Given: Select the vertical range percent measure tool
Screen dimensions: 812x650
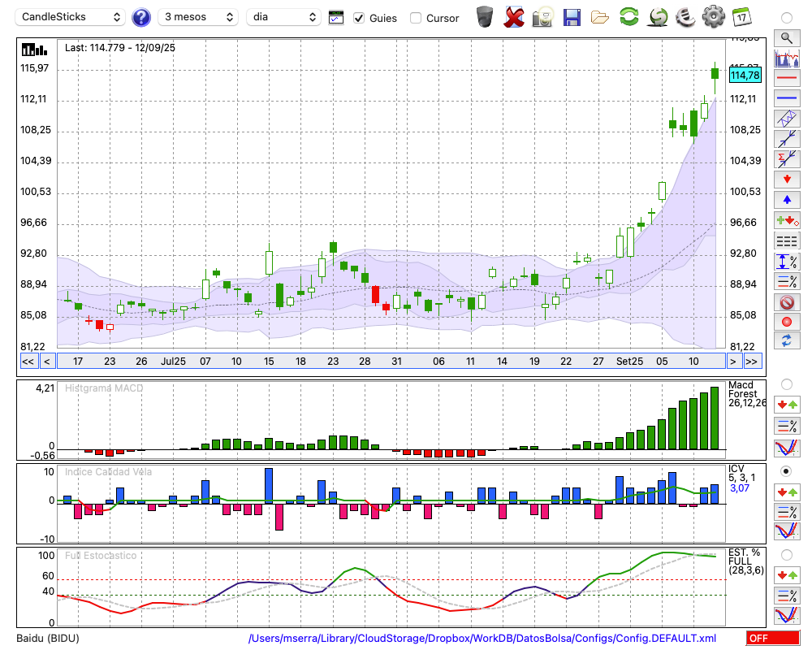Looking at the screenshot, I should tap(787, 262).
